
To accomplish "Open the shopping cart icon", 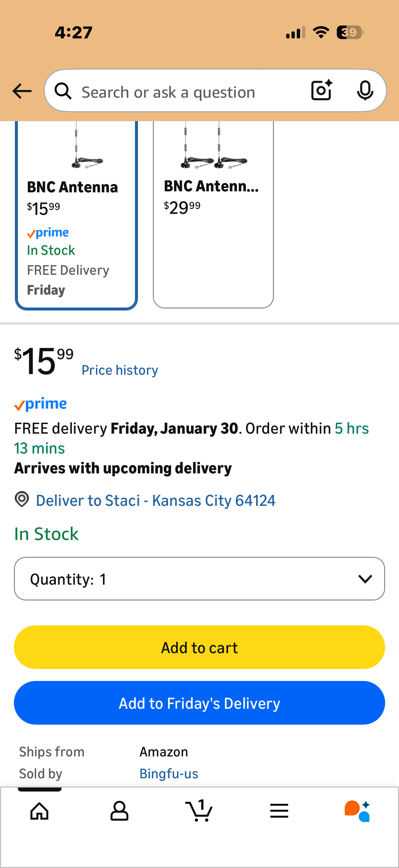I will tap(199, 810).
